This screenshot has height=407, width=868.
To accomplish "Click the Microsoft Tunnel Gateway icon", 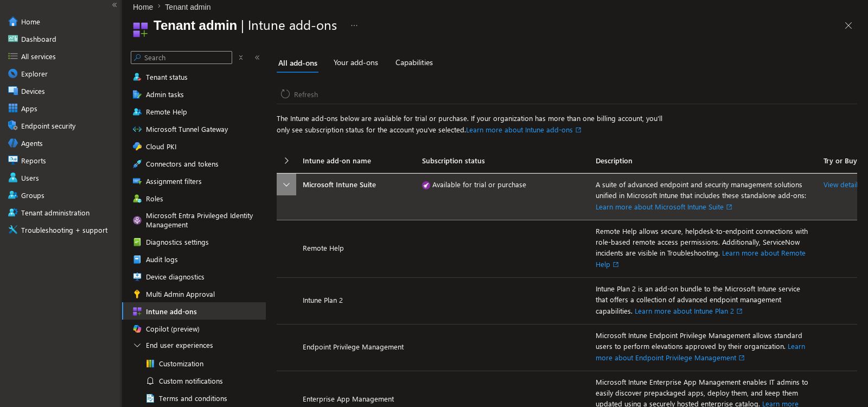I will tap(137, 129).
